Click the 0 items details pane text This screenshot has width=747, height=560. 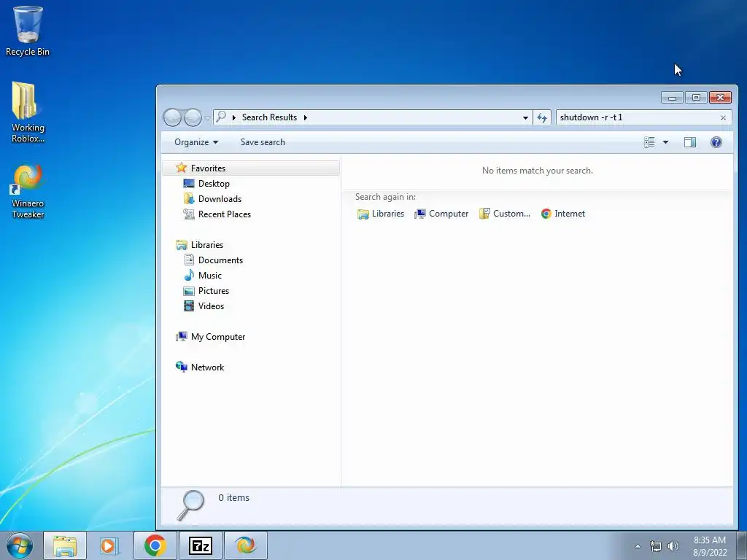pos(233,497)
